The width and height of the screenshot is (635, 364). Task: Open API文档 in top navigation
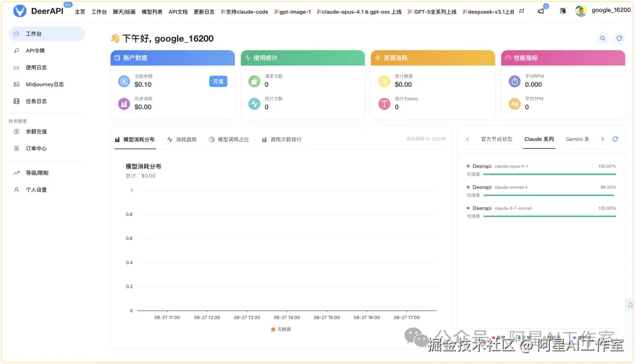click(x=178, y=12)
